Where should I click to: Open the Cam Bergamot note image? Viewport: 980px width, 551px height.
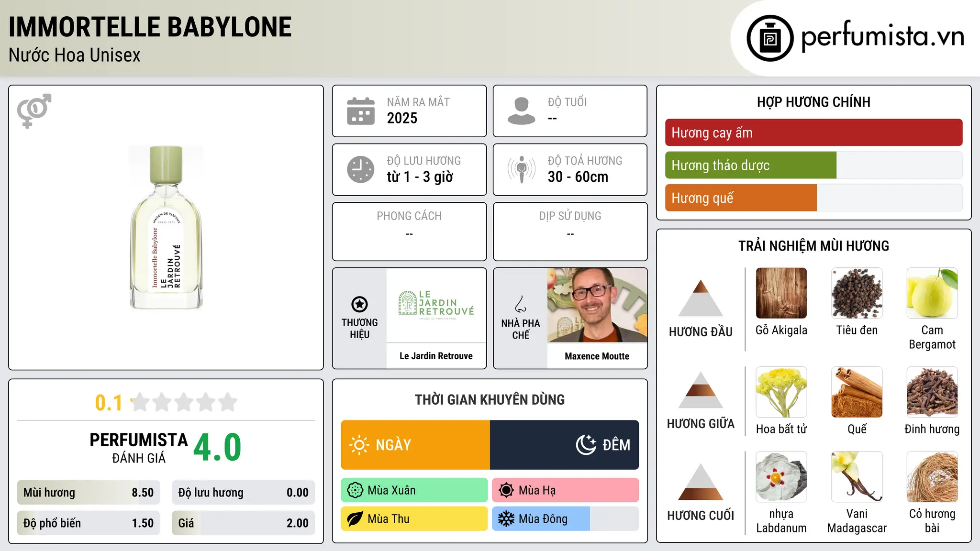[932, 293]
